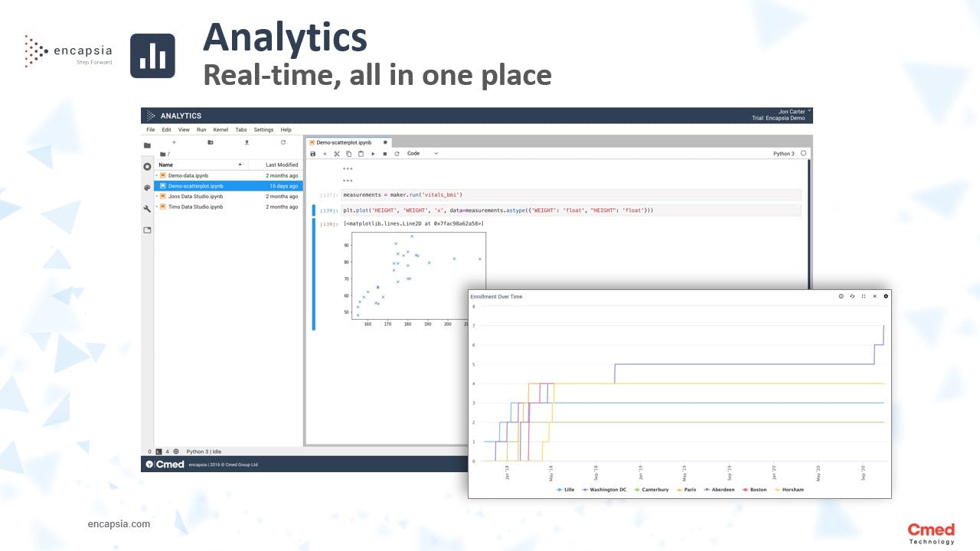Open the View menu

(184, 130)
